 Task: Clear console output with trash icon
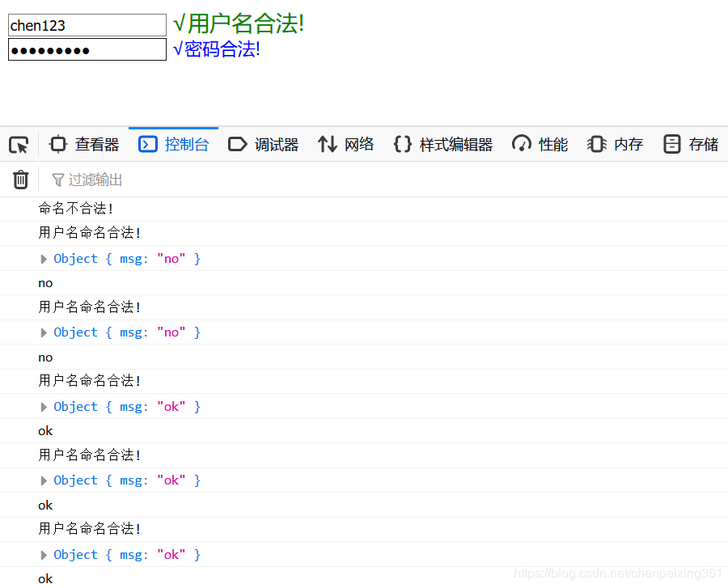pos(21,180)
